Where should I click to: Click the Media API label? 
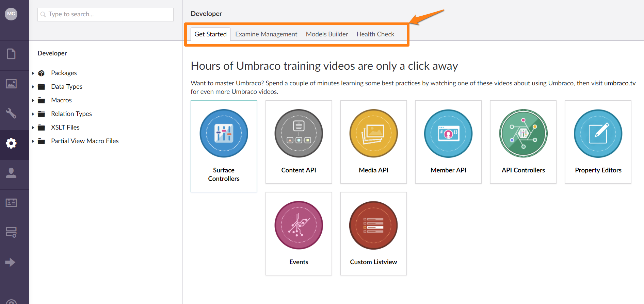click(x=373, y=170)
